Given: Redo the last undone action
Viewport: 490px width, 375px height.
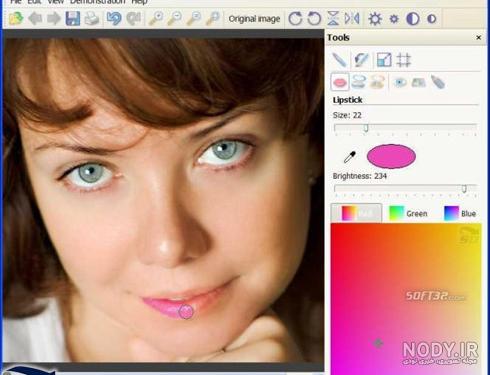Looking at the screenshot, I should pyautogui.click(x=134, y=18).
